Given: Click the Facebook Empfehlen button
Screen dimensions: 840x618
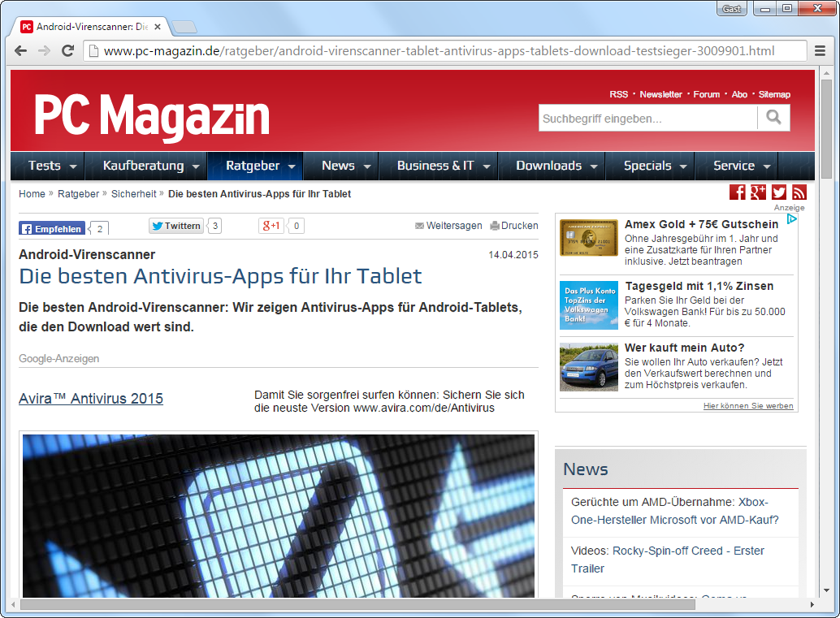Looking at the screenshot, I should [x=52, y=228].
